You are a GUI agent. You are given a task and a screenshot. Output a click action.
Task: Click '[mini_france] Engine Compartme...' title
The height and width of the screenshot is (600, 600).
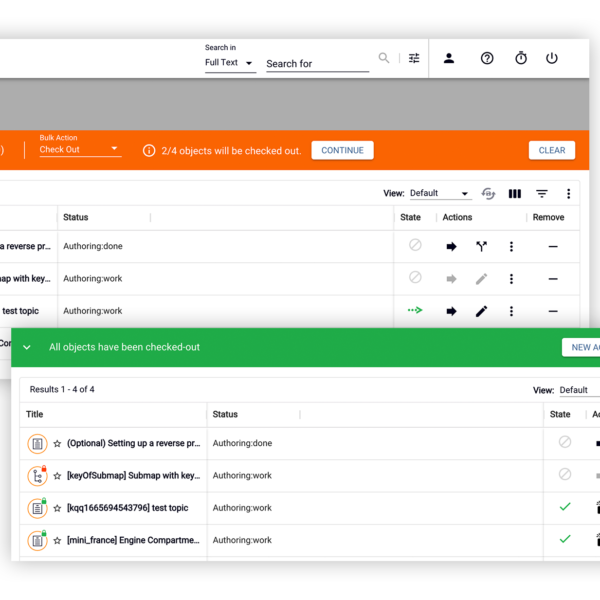pos(133,540)
